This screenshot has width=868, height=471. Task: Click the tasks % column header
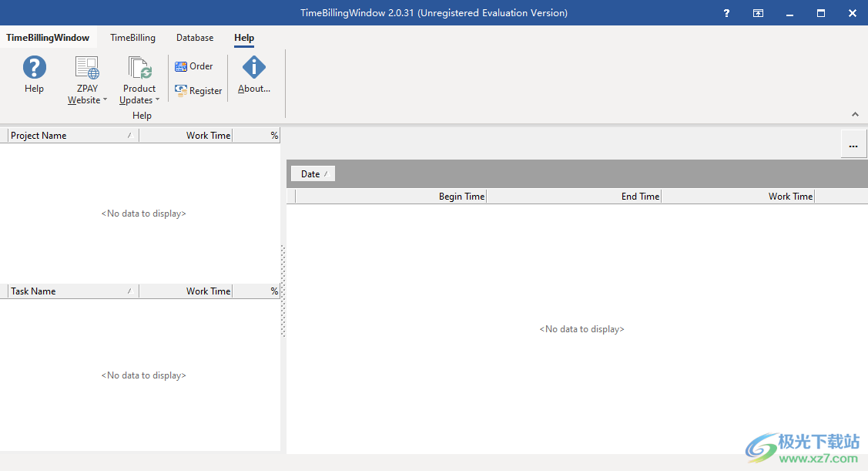tap(256, 291)
